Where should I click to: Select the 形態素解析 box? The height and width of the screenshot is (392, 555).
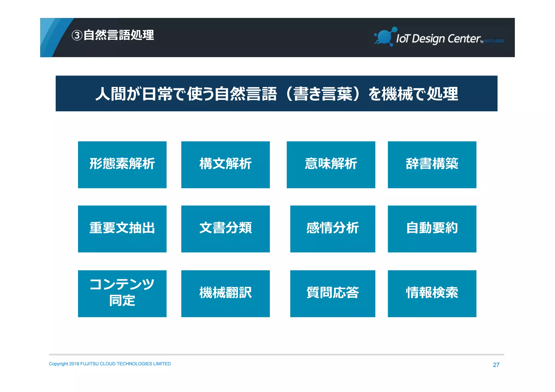pos(122,165)
